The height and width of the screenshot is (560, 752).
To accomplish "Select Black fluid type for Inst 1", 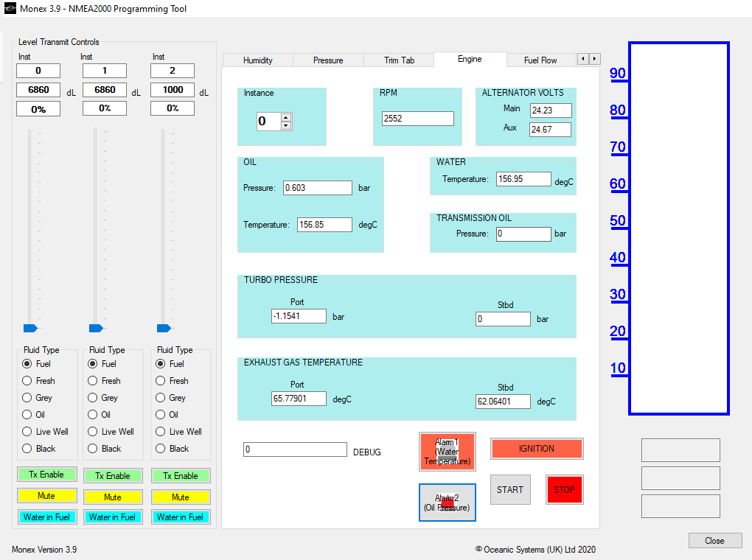I will (x=105, y=449).
